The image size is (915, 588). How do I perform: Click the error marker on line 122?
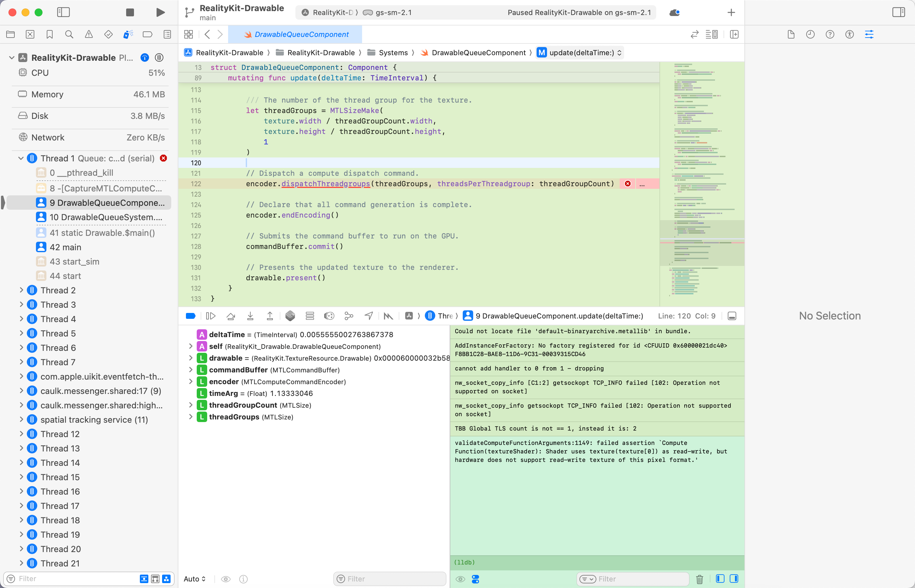coord(627,184)
